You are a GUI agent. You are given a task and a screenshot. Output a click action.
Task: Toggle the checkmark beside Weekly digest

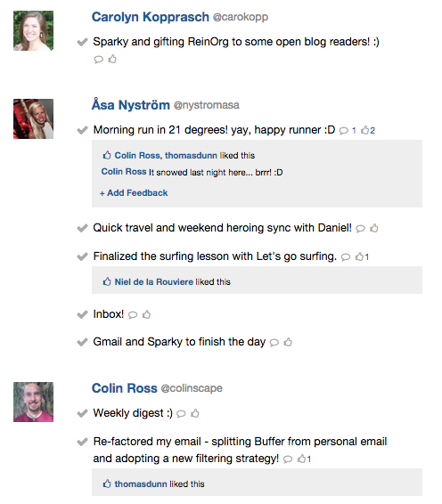pos(82,413)
